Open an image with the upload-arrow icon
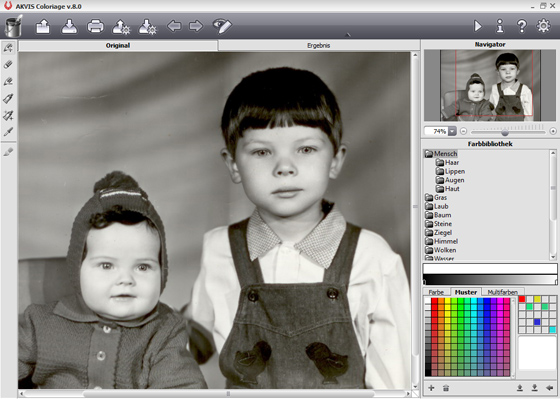This screenshot has height=399, width=560. pyautogui.click(x=43, y=26)
